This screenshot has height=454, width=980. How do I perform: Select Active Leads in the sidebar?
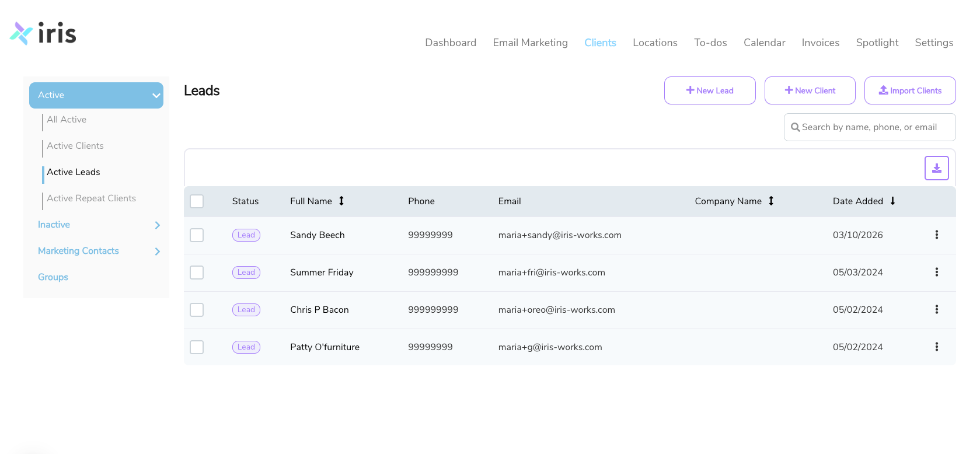coord(74,172)
